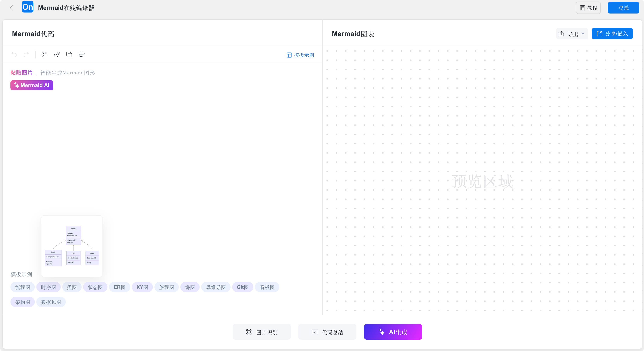
Task: Expand the 导出 export dropdown
Action: pyautogui.click(x=572, y=34)
